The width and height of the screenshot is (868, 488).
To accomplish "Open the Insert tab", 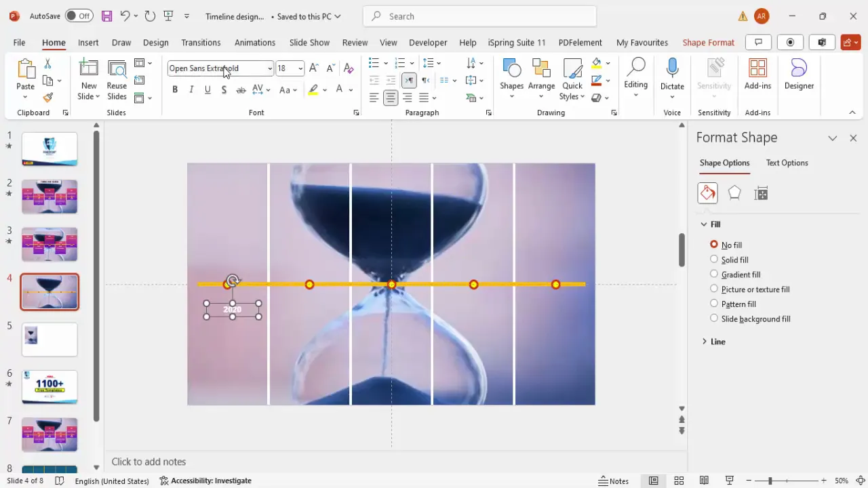I will click(88, 42).
